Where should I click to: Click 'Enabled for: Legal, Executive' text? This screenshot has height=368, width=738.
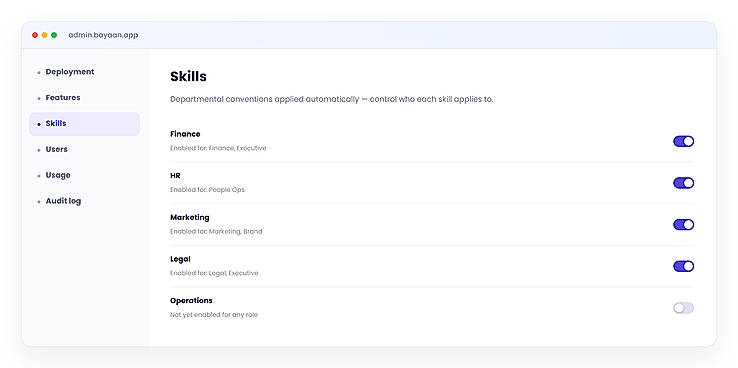(214, 273)
